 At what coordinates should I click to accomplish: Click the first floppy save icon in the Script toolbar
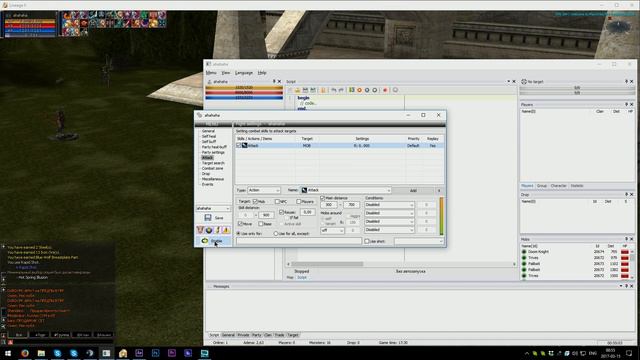point(305,90)
